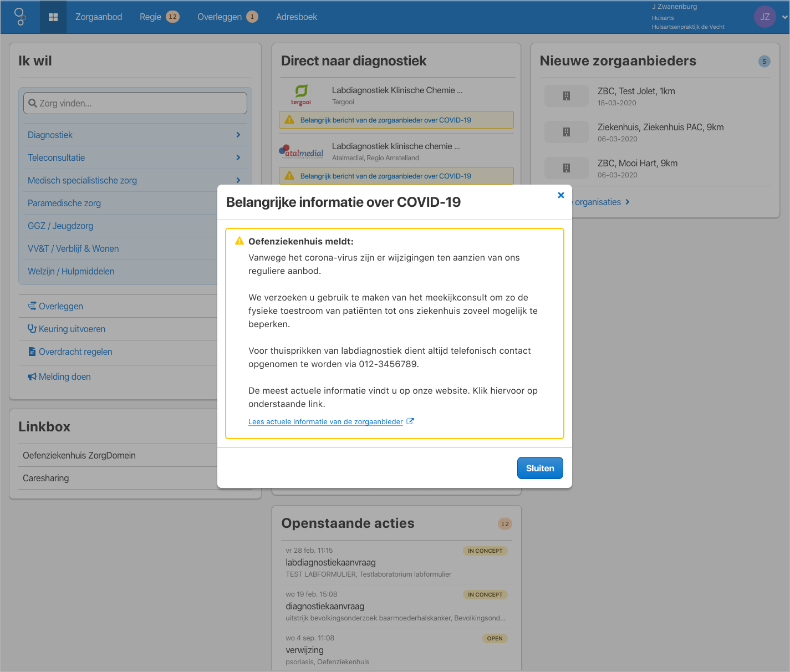Switch to the Regie tab
The width and height of the screenshot is (790, 672).
(x=150, y=17)
